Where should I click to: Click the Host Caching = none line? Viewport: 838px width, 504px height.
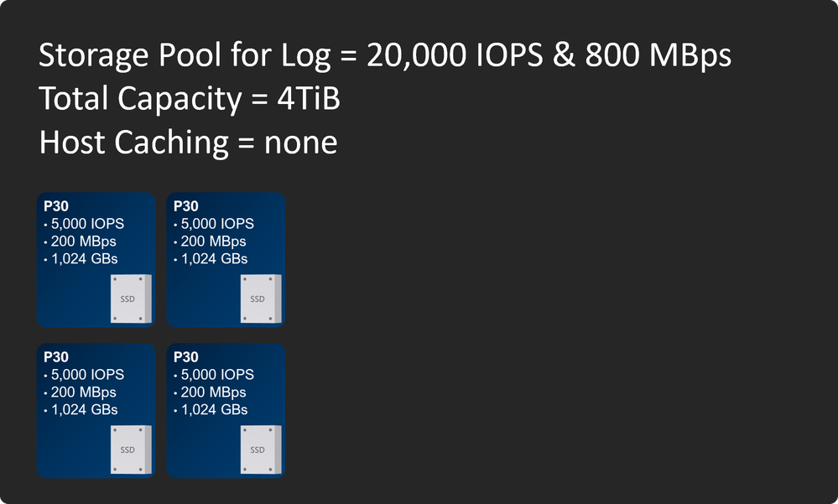click(x=188, y=143)
